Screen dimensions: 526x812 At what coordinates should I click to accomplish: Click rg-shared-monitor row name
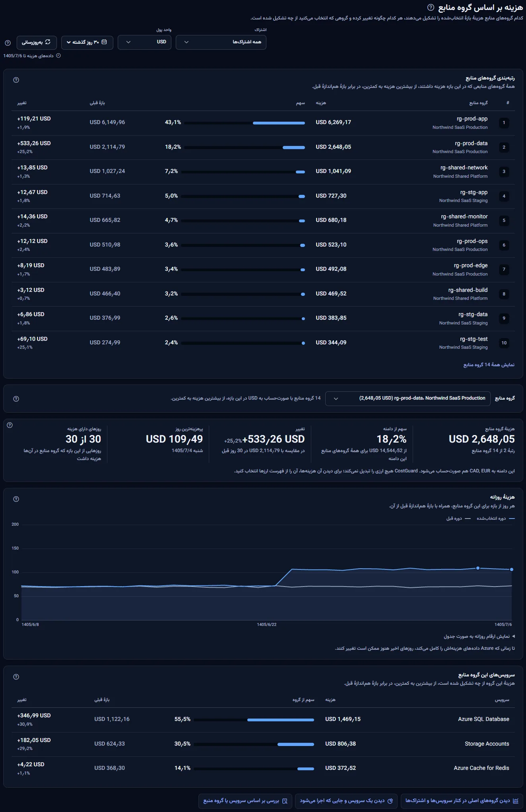point(464,217)
